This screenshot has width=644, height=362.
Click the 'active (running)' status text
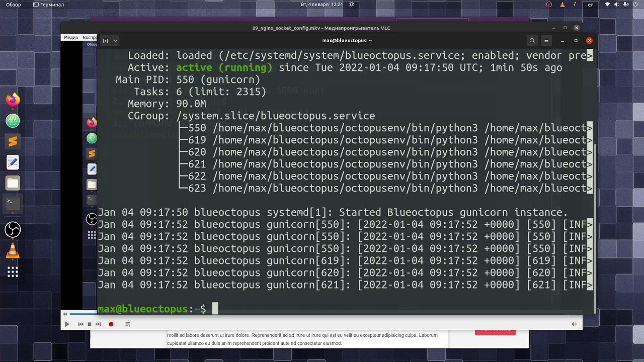[x=224, y=67]
